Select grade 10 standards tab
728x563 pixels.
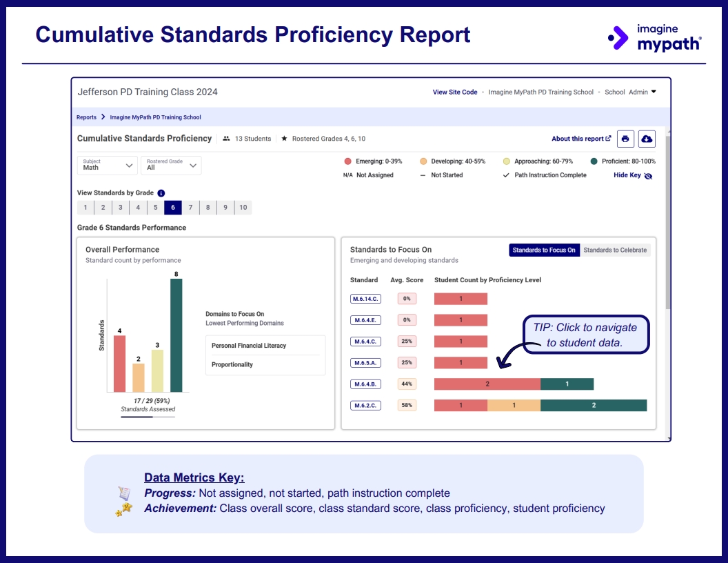[x=243, y=208]
